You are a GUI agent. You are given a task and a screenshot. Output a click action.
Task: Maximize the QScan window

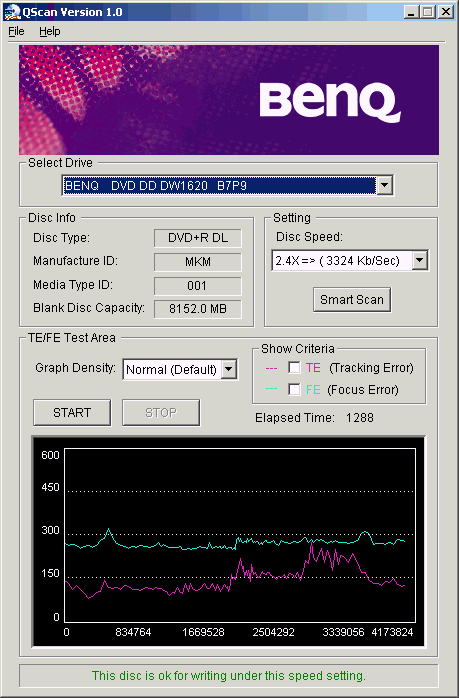(x=428, y=12)
